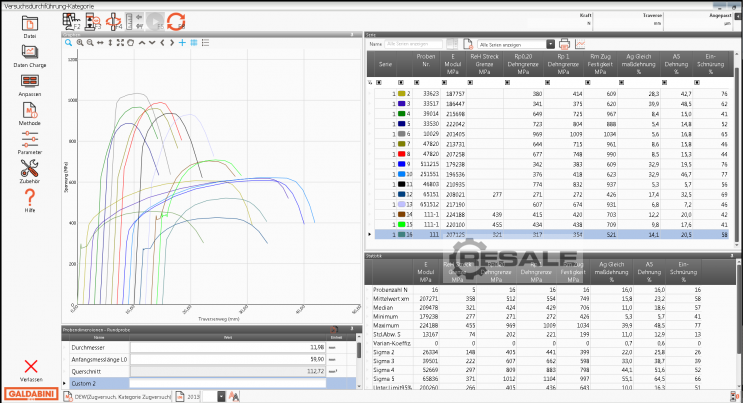Open the 'Alle Serien anzeigen' dropdown
743x403 pixels.
click(x=516, y=44)
